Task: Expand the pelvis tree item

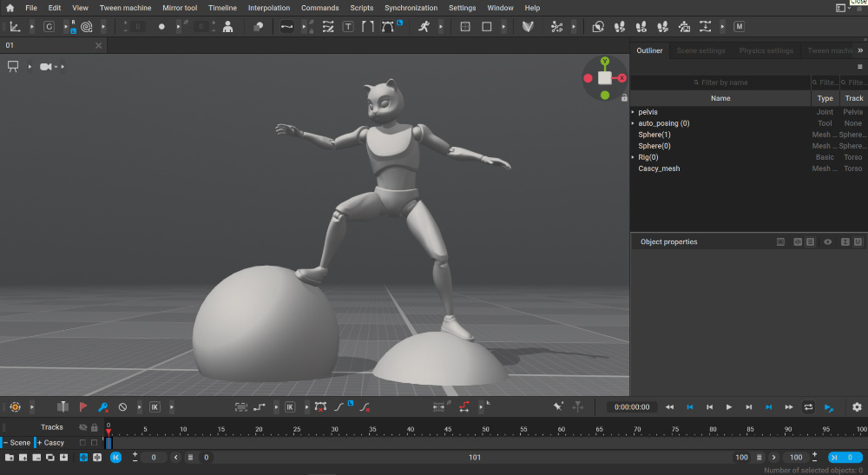Action: [x=633, y=112]
